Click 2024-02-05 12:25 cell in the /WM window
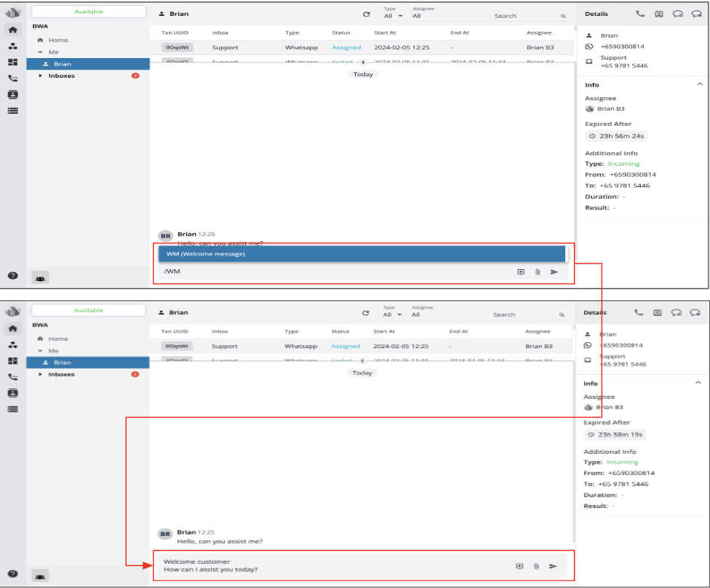The width and height of the screenshot is (710, 588). (402, 47)
